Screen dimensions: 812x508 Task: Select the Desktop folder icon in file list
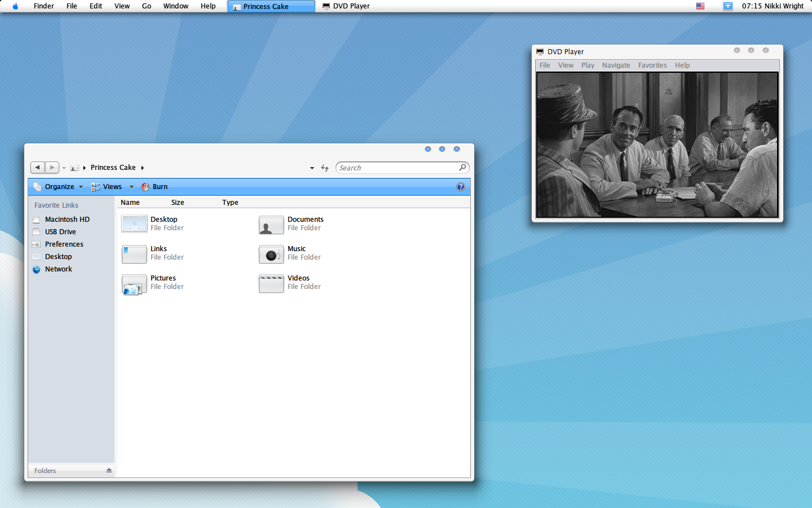coord(134,224)
